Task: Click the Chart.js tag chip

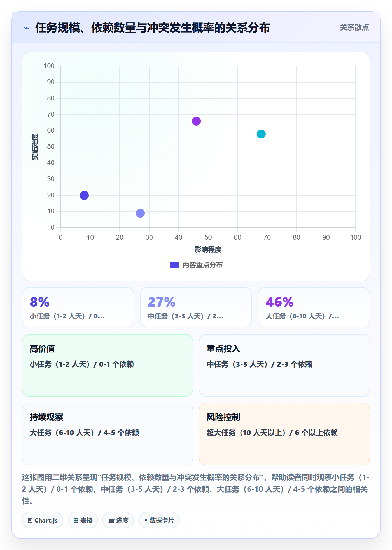Action: point(43,520)
